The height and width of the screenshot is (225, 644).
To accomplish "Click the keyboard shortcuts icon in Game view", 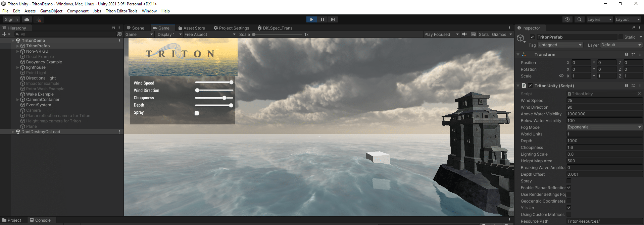I will point(473,34).
